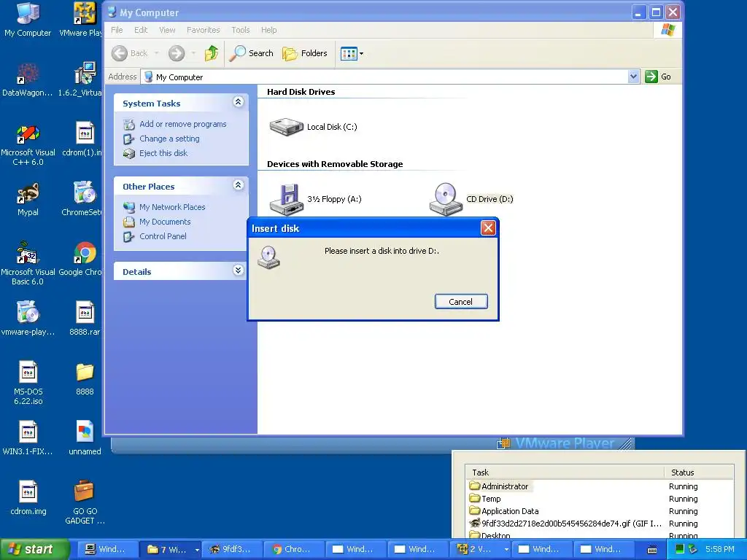The image size is (747, 560).
Task: Expand the Details panel
Action: tap(239, 271)
